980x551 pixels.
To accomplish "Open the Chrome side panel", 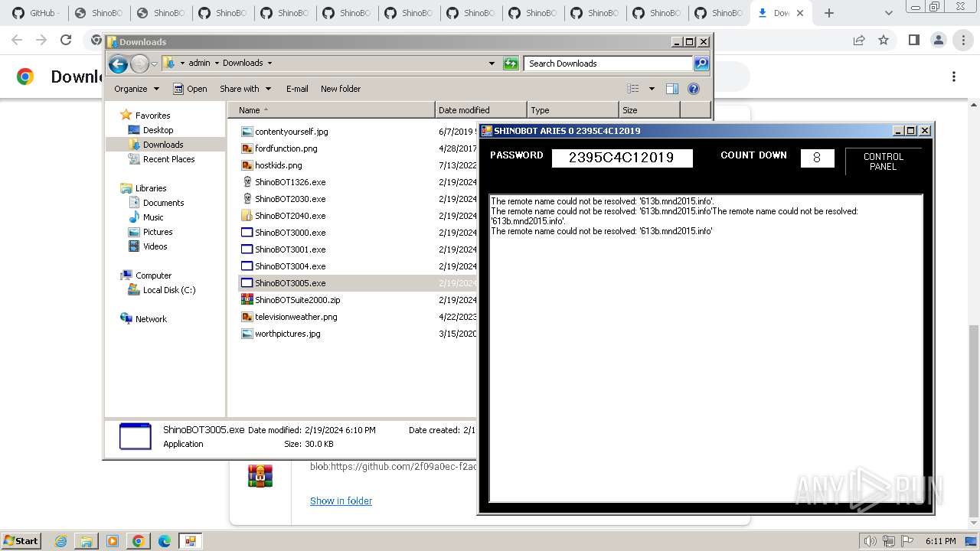I will coord(913,40).
